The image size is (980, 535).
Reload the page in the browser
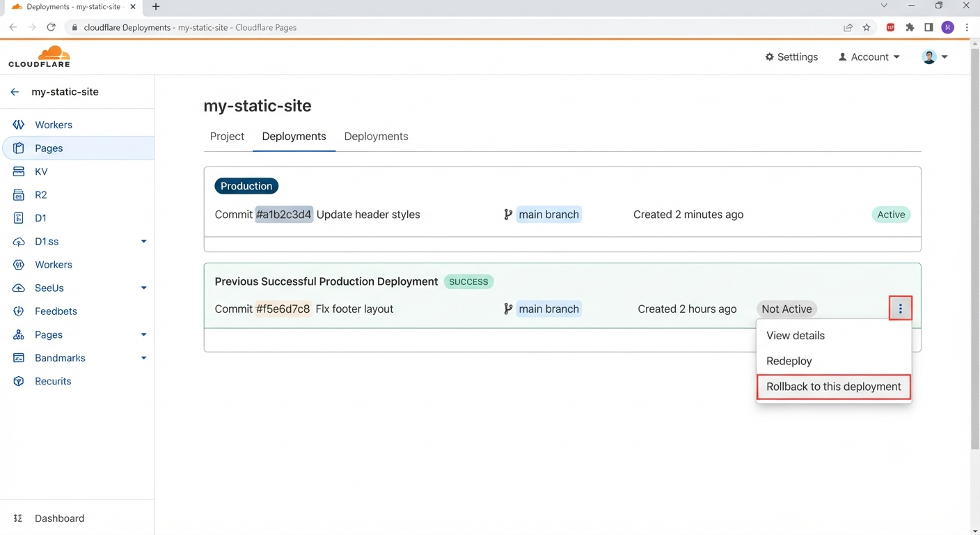51,27
